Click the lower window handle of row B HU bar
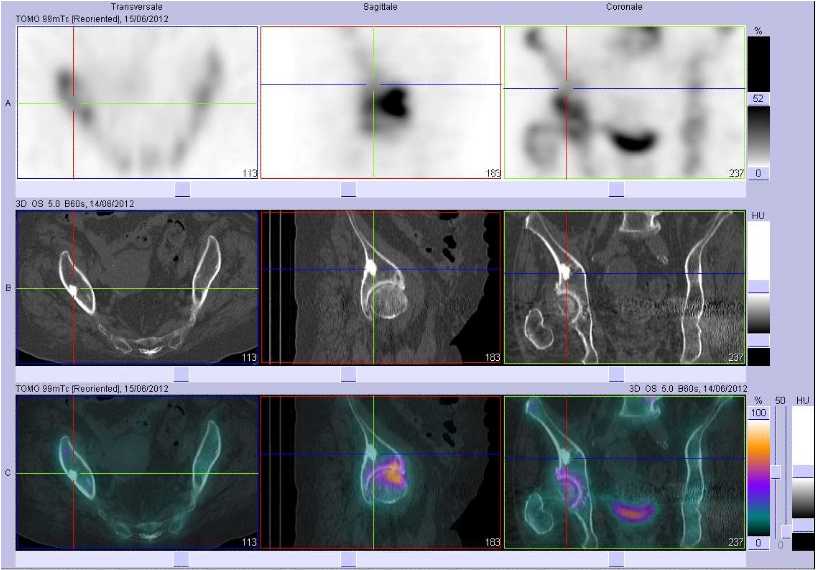 (x=759, y=340)
